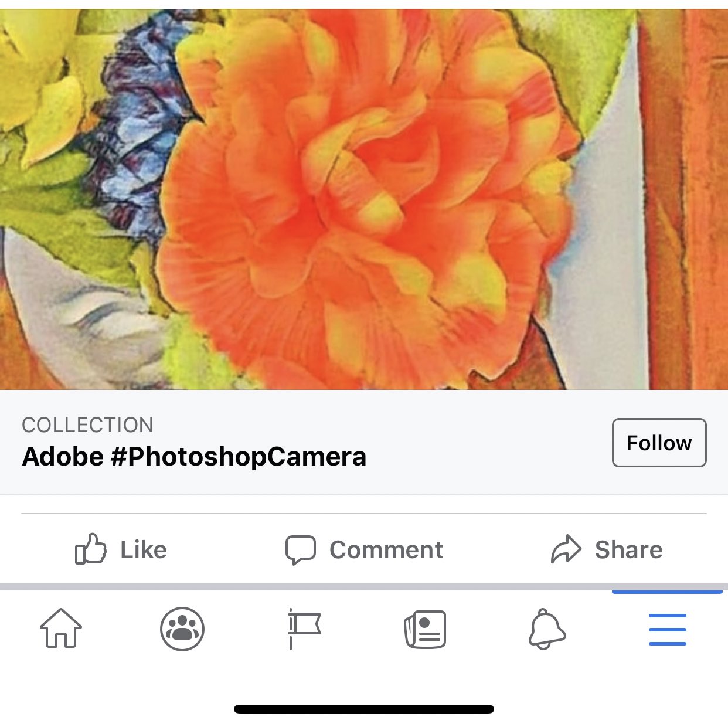
Task: Open the News tab icon
Action: click(x=425, y=629)
